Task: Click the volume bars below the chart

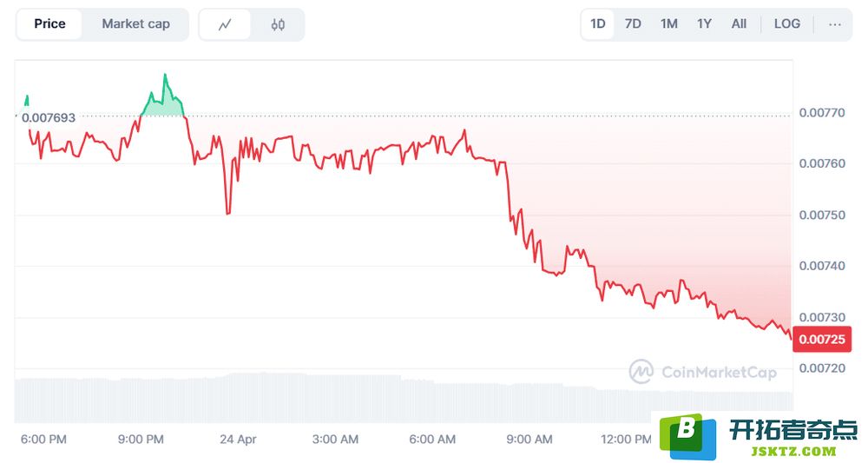Action: click(404, 399)
